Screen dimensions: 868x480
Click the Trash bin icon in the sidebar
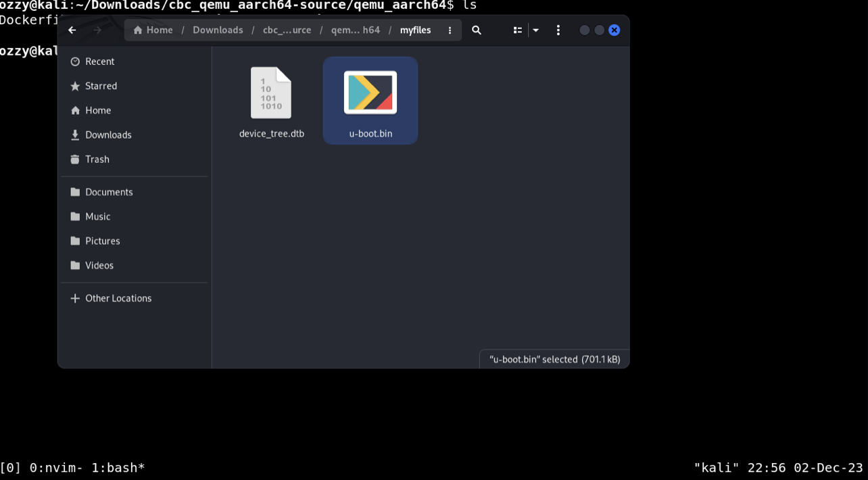point(75,159)
